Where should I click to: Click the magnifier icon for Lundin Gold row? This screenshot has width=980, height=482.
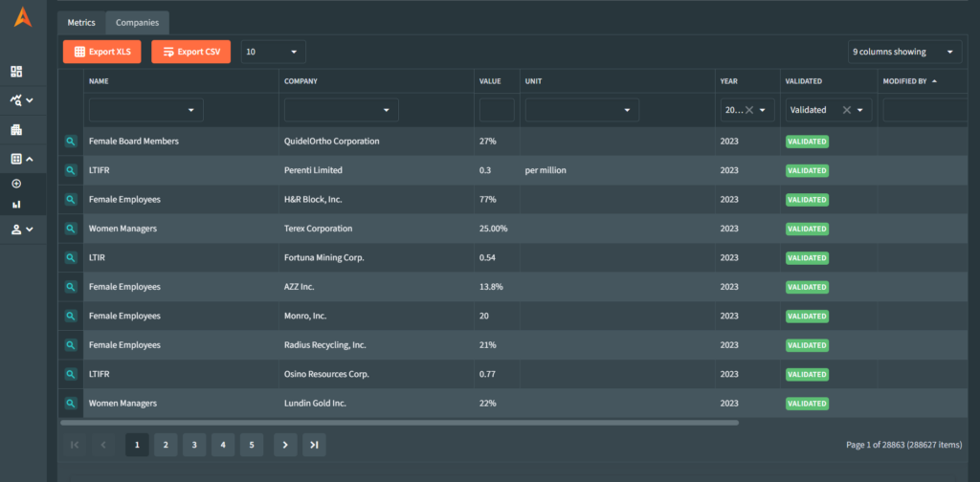tap(71, 404)
